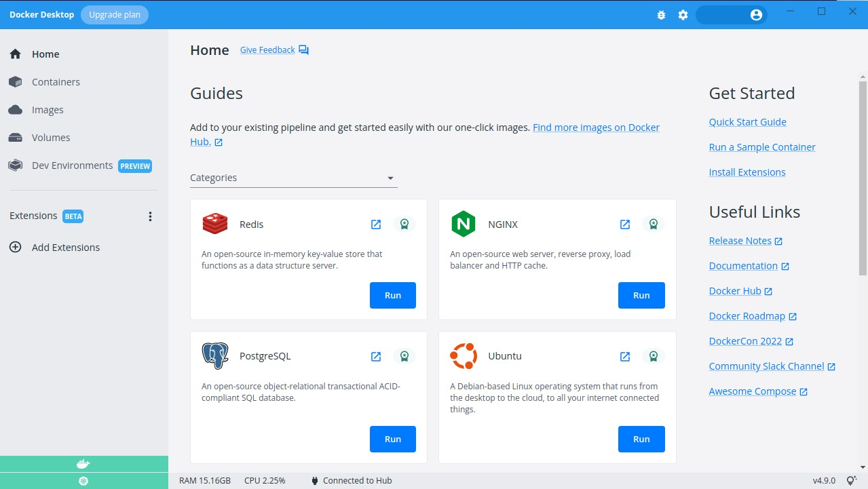Open Containers in sidebar
The image size is (868, 489).
(84, 82)
